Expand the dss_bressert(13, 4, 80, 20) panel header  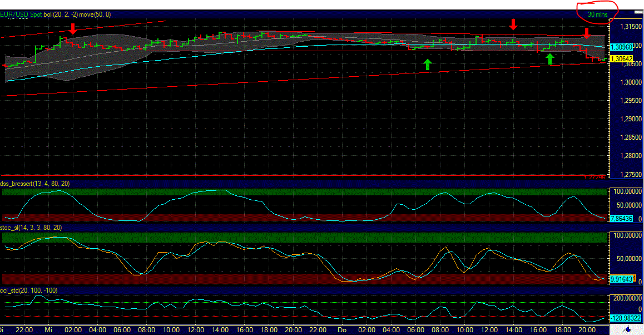(33, 183)
